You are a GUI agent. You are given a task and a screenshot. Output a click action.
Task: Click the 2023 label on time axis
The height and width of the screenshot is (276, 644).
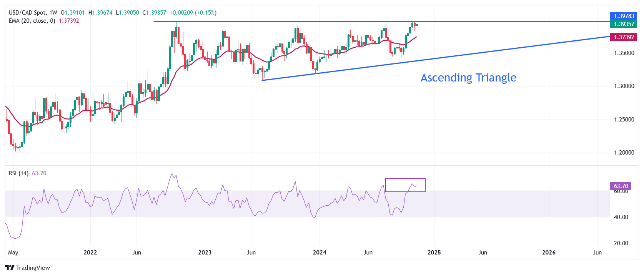[205, 253]
